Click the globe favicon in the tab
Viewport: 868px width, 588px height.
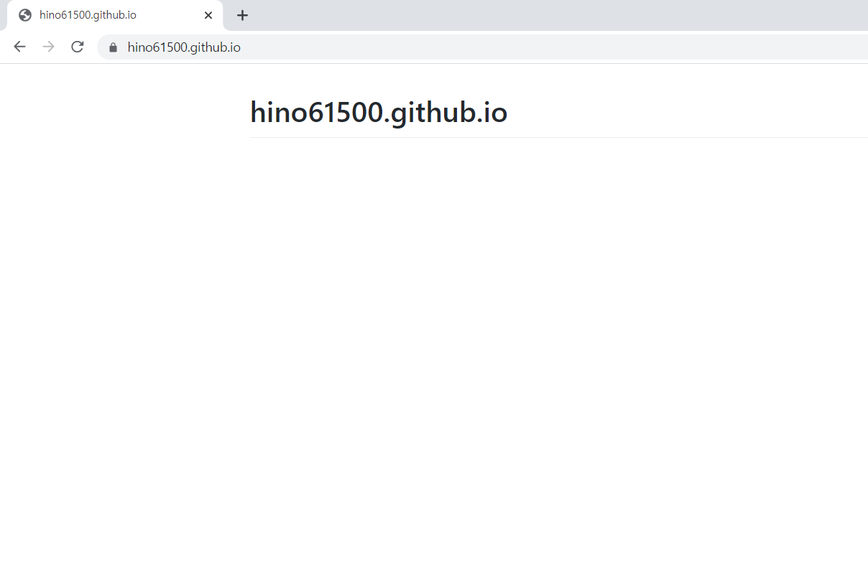tap(25, 15)
